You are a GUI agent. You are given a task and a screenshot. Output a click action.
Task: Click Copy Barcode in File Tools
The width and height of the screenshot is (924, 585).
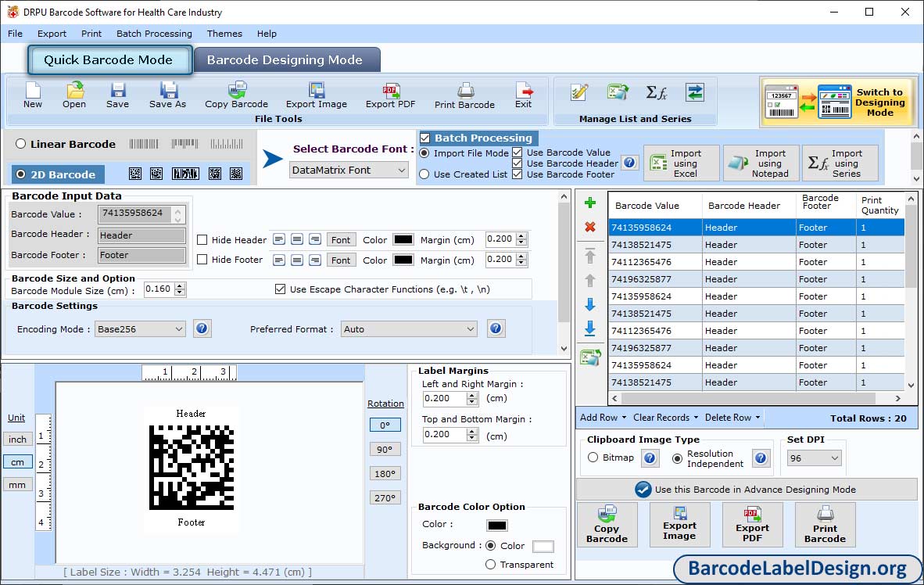[x=236, y=95]
